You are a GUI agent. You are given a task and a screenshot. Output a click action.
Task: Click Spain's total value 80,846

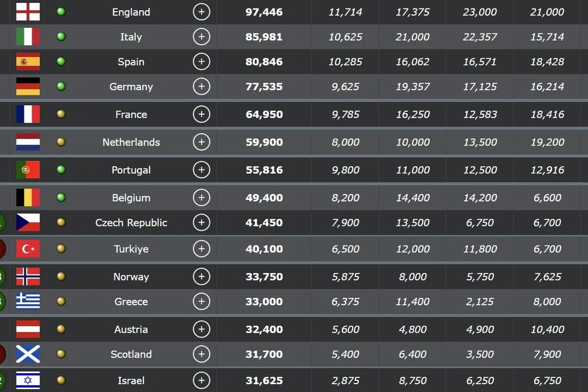[x=265, y=61]
